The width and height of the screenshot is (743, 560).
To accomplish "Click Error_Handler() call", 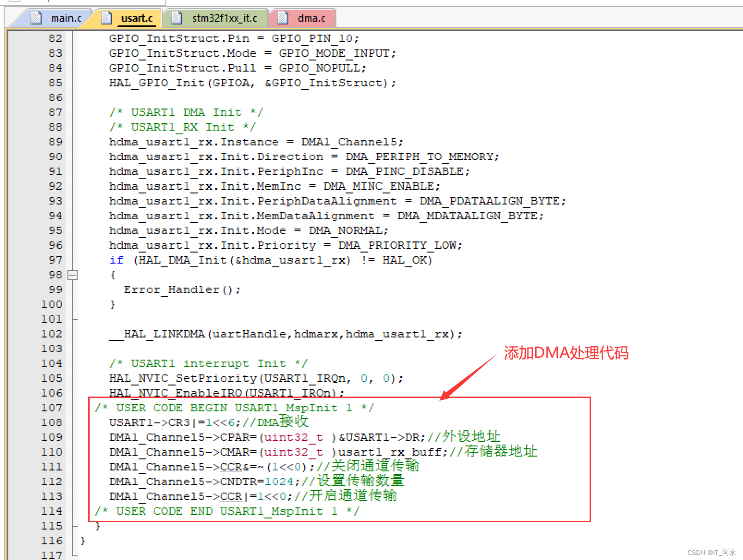I will point(182,289).
